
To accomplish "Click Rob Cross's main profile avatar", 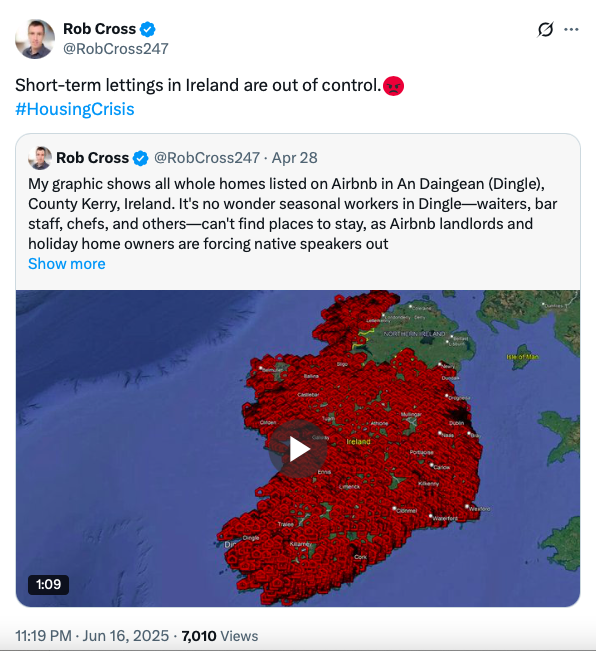I will point(35,39).
